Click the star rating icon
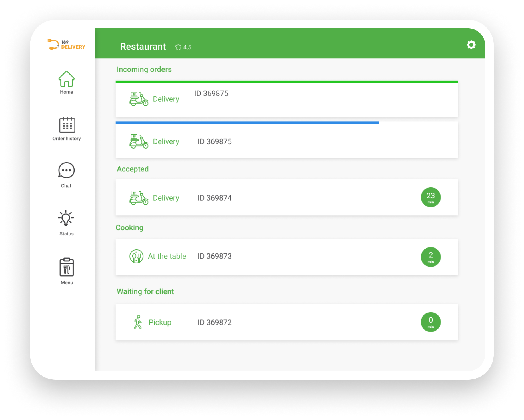The image size is (524, 420). tap(178, 47)
